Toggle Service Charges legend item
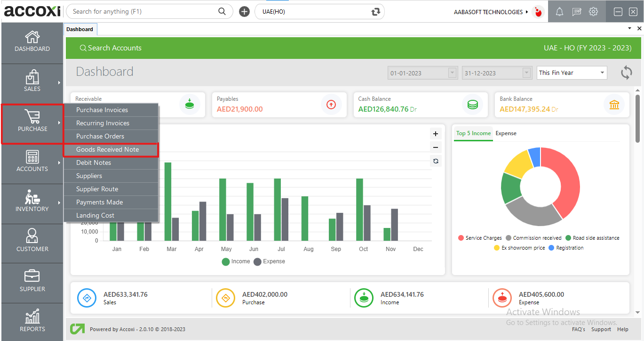Screen dimensions: 644x341 (479, 238)
